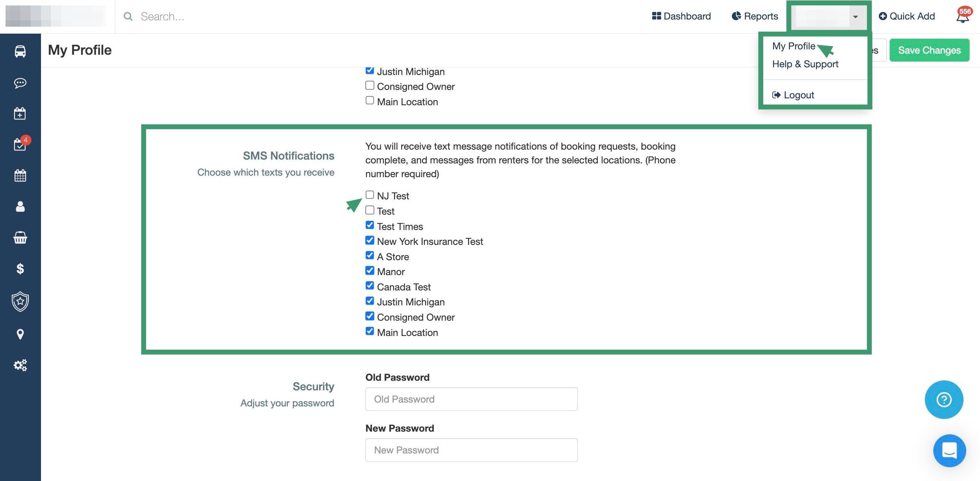Choose Help & Support menu entry
Viewport: 980px width, 481px height.
click(805, 64)
